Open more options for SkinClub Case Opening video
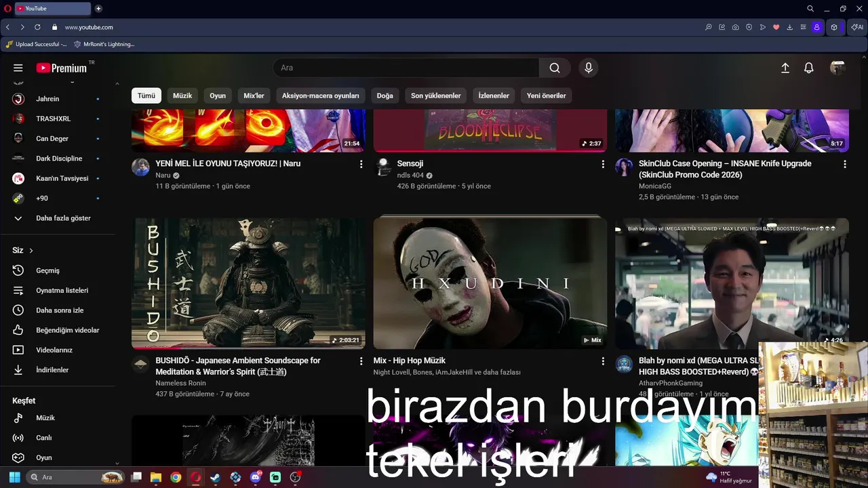 845,164
